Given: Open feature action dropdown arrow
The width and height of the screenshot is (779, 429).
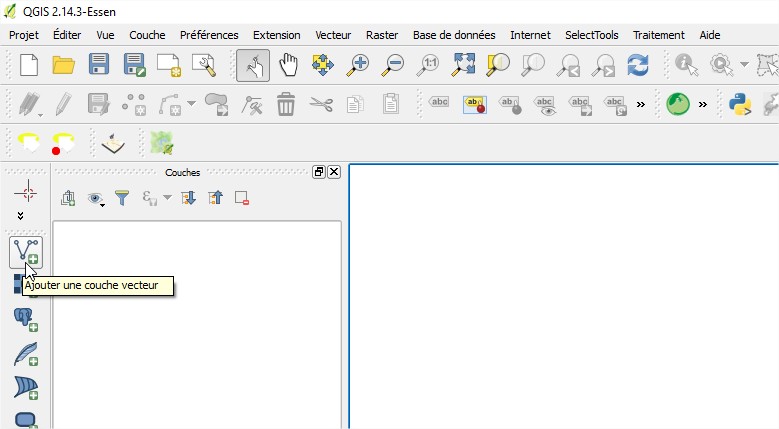Looking at the screenshot, I should (744, 64).
